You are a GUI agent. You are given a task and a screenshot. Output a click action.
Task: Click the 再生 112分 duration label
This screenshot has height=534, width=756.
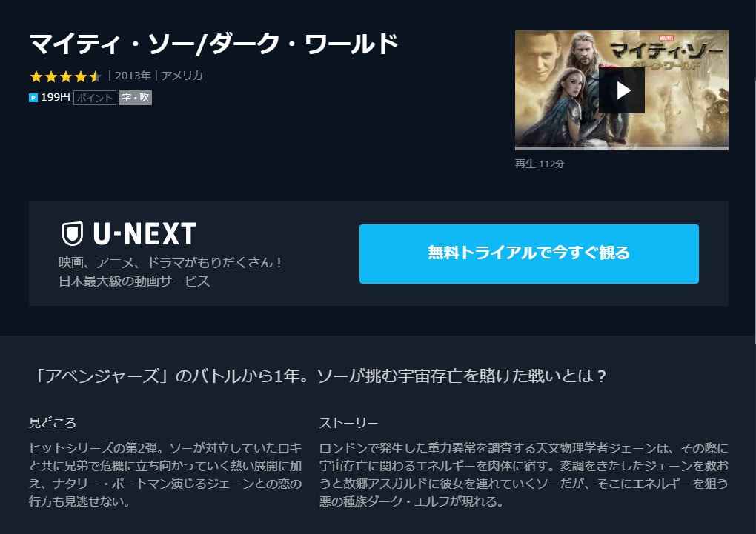540,164
